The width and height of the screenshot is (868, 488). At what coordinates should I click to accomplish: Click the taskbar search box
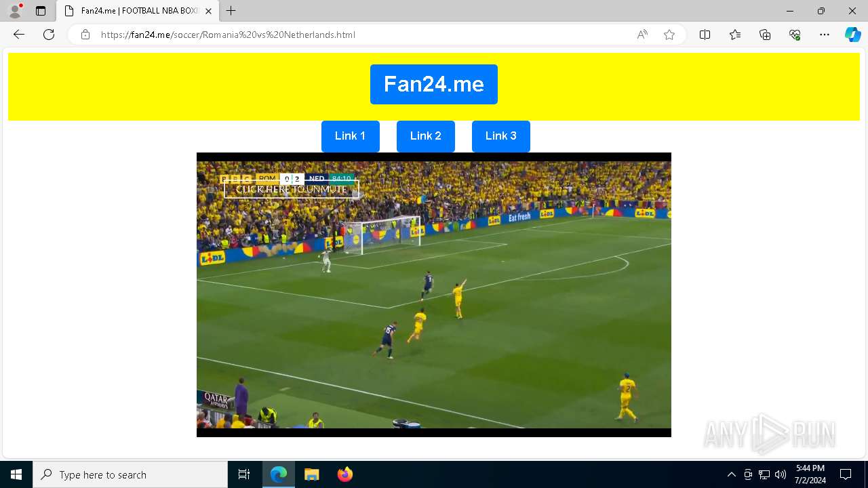[x=130, y=474]
